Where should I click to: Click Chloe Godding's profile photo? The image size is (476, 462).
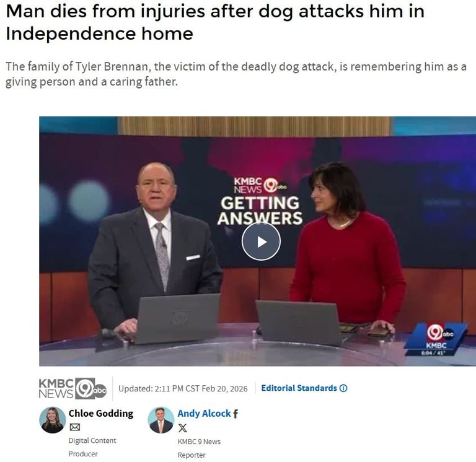click(x=53, y=420)
